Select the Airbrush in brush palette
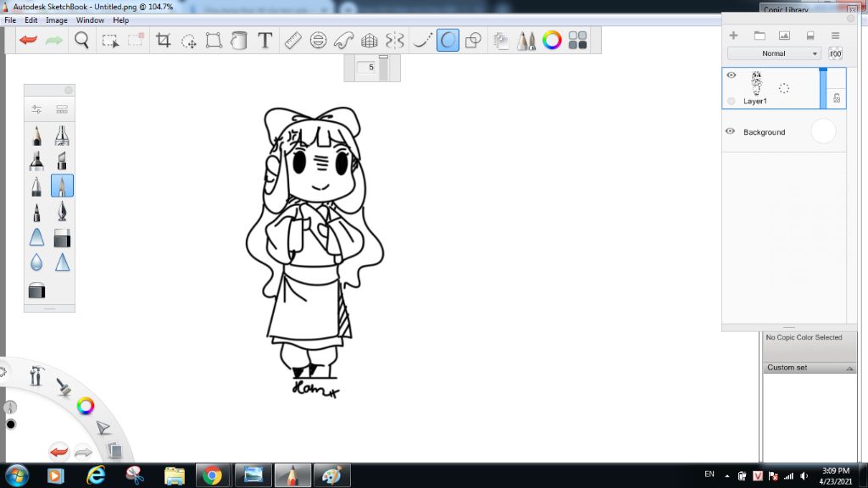868x488 pixels. coord(62,136)
